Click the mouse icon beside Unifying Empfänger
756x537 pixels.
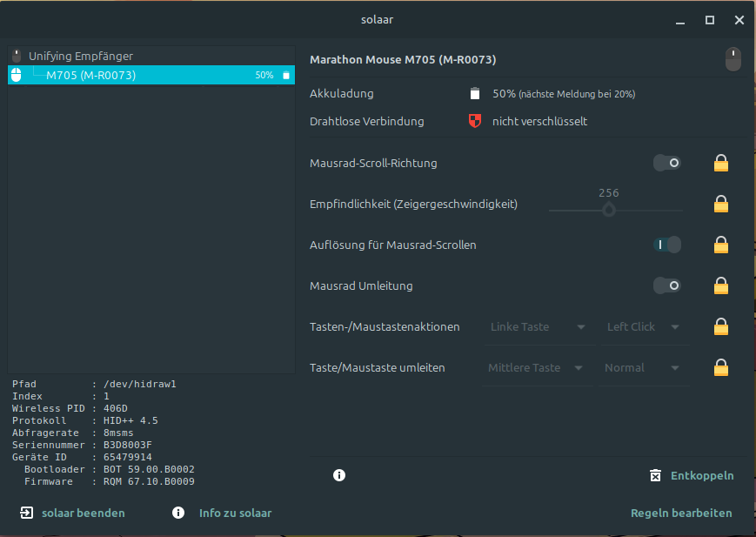click(x=17, y=56)
